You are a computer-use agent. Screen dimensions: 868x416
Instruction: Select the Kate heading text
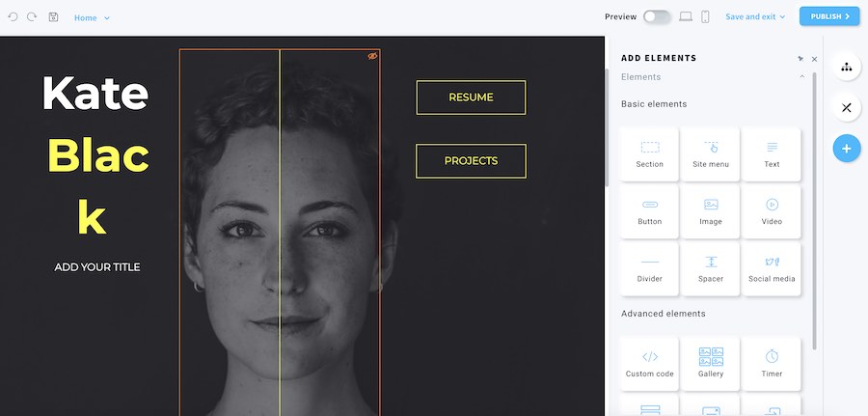pyautogui.click(x=95, y=93)
